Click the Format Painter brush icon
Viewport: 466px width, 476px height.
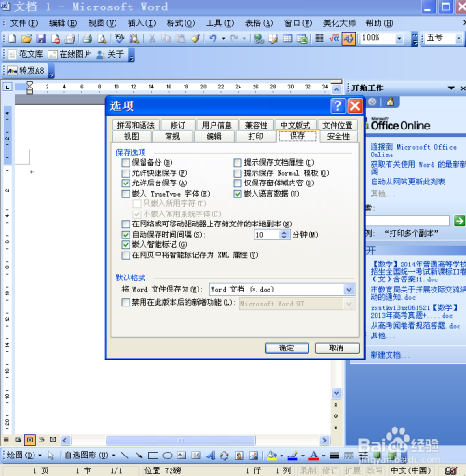click(196, 38)
